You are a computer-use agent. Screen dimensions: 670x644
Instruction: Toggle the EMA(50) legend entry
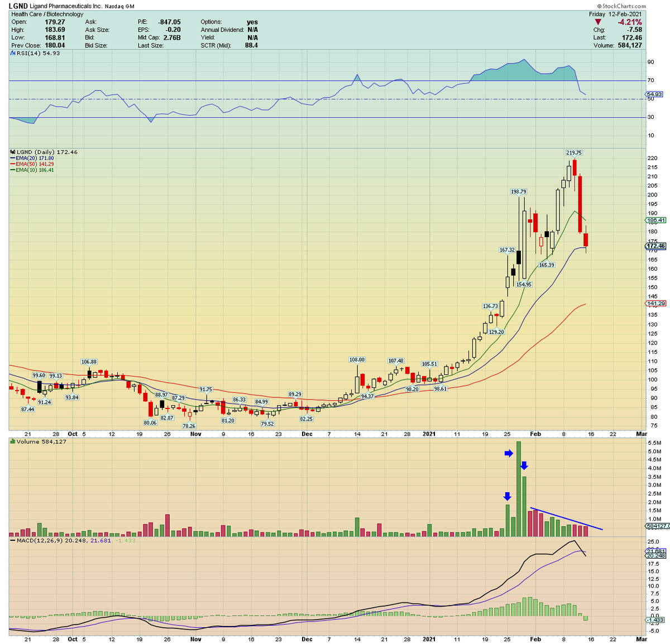click(x=35, y=165)
